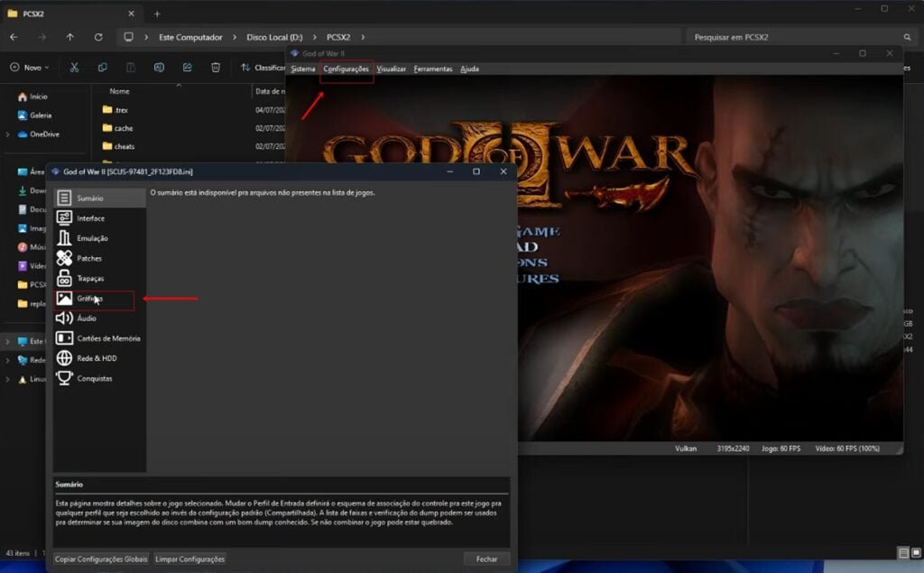Image resolution: width=924 pixels, height=573 pixels.
Task: Open the Classificar sort dropdown
Action: [263, 68]
